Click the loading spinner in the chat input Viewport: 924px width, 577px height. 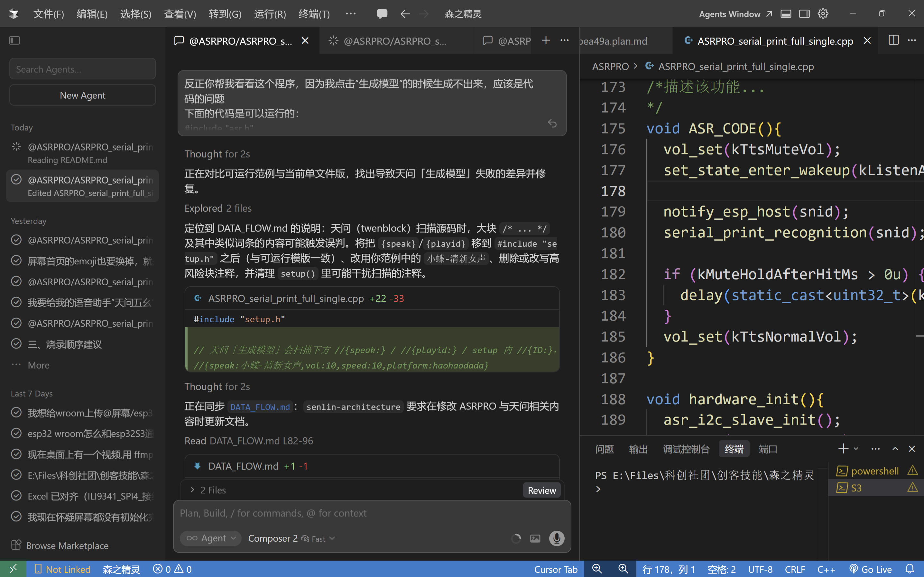516,538
